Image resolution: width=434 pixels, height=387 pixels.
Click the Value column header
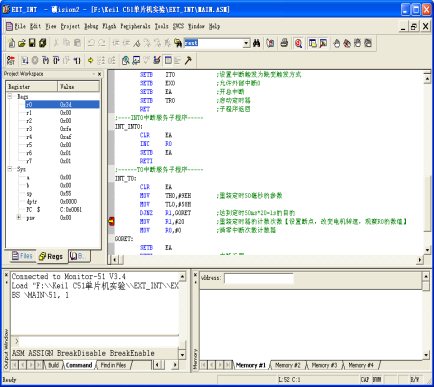coord(78,86)
